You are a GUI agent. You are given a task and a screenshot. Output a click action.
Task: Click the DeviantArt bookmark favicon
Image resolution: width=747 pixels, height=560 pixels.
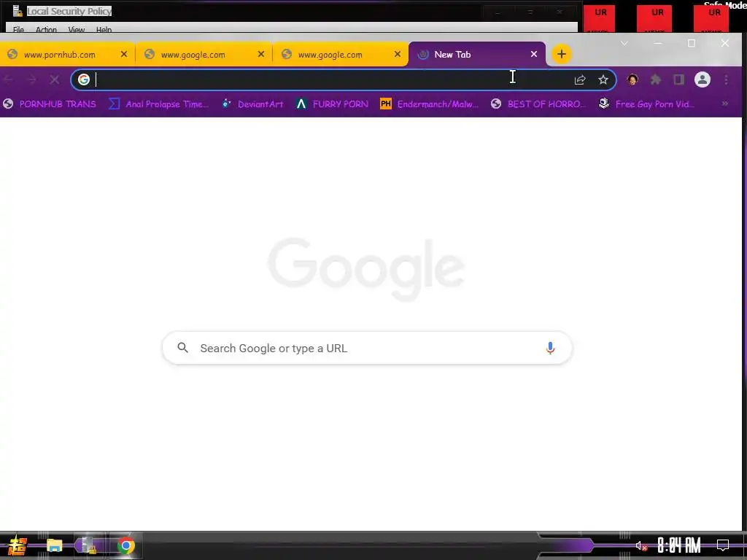(x=227, y=104)
